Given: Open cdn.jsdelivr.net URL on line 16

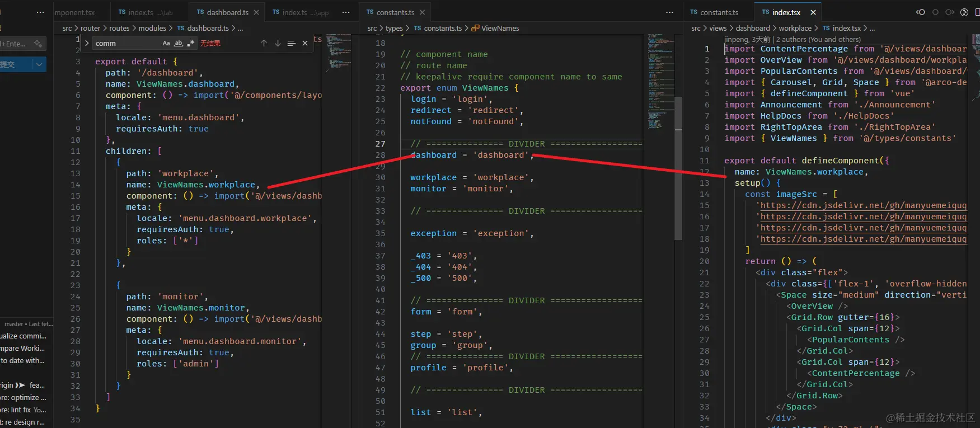Looking at the screenshot, I should pos(864,217).
